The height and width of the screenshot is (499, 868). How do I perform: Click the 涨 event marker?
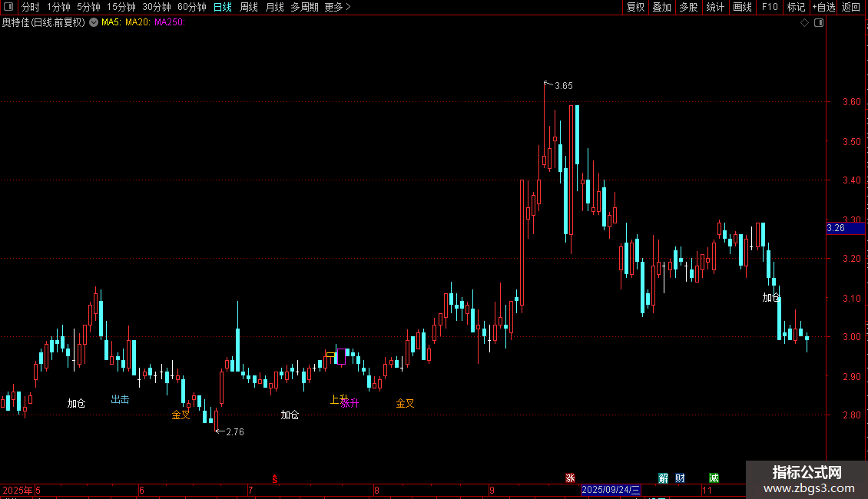click(570, 478)
